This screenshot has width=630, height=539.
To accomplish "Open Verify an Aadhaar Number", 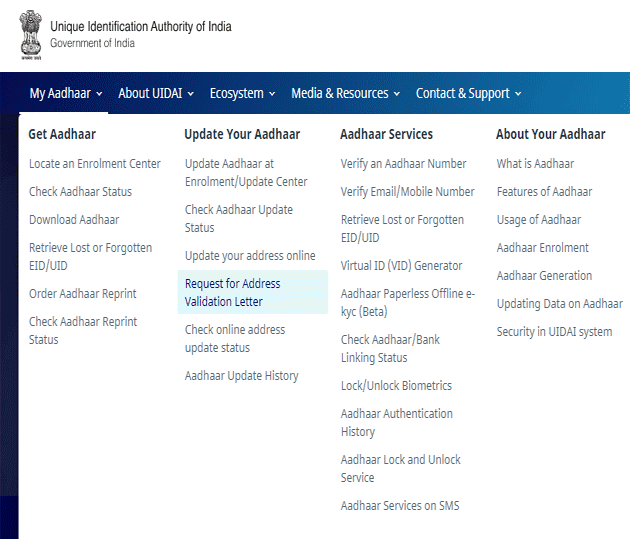I will pos(403,164).
